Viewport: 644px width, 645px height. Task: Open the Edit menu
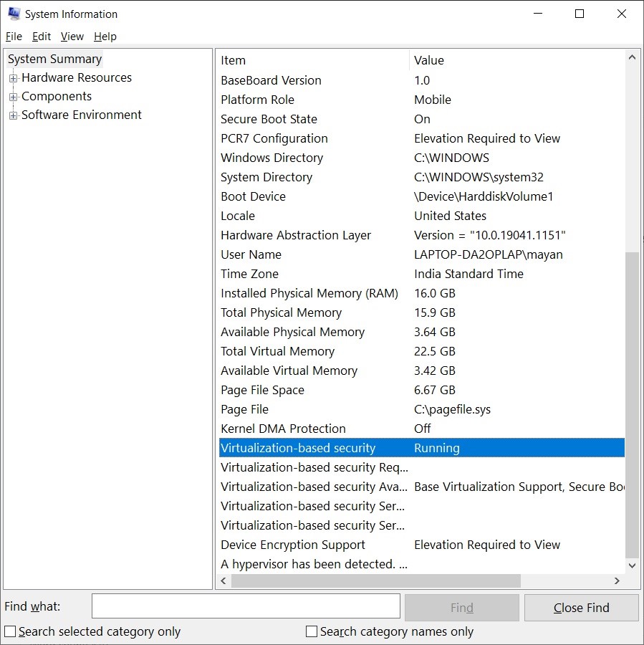[x=42, y=37]
